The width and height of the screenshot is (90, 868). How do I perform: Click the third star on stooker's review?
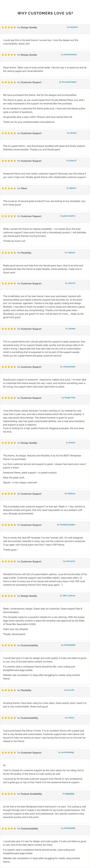[x=9, y=132]
